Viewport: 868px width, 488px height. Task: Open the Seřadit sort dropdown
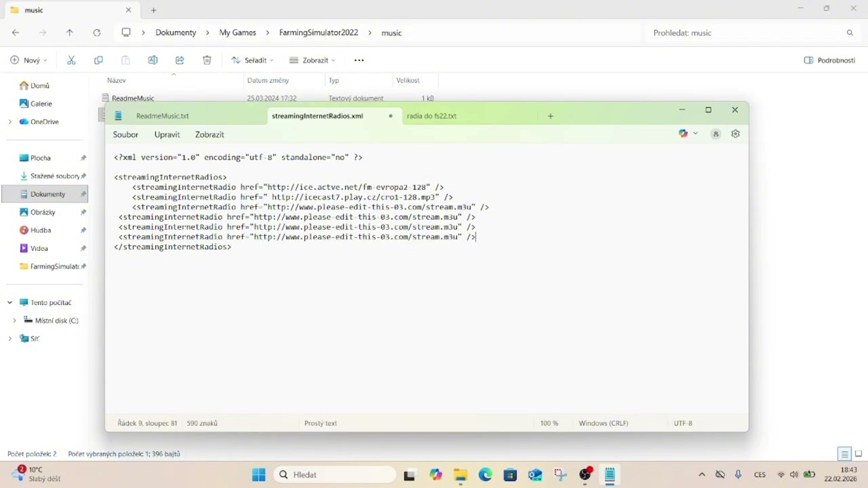(x=252, y=60)
